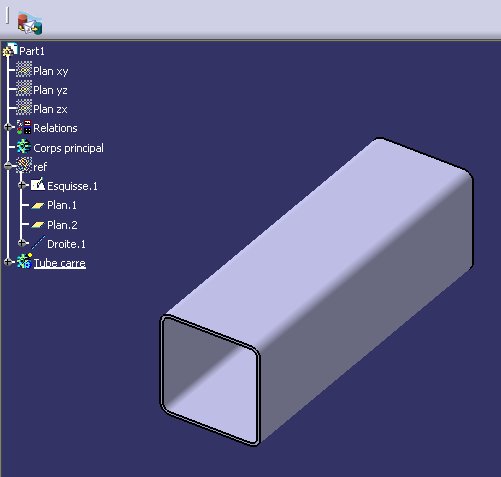The width and height of the screenshot is (501, 477).
Task: Select the Plan xy plane icon
Action: click(x=24, y=70)
